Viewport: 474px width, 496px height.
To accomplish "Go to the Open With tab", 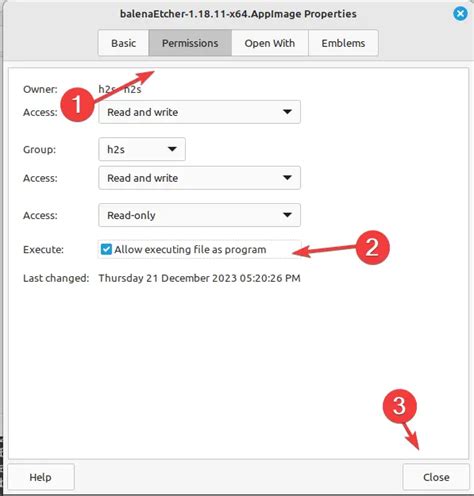I will click(270, 43).
